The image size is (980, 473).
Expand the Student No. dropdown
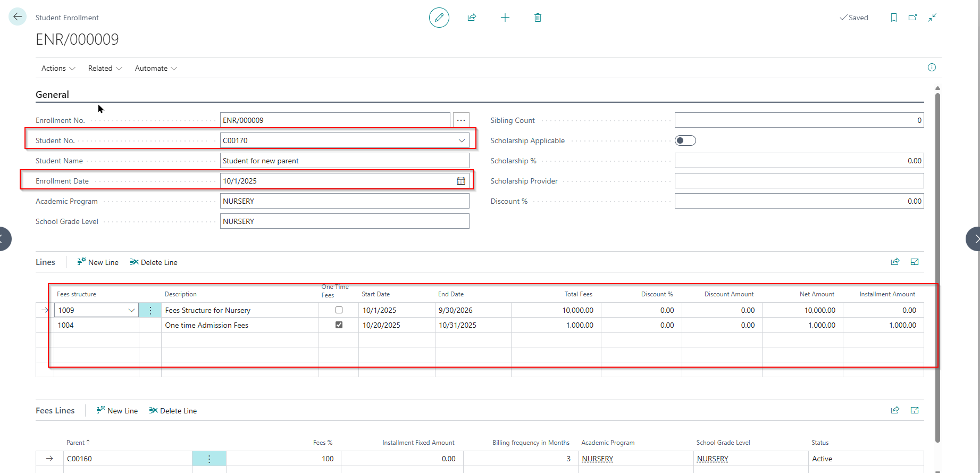[462, 140]
